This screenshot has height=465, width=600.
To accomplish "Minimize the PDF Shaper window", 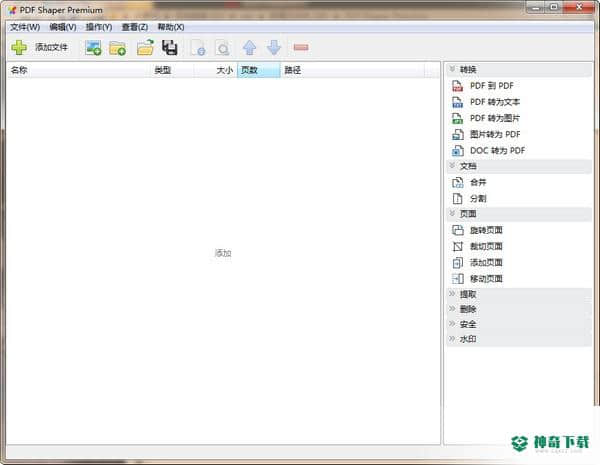I will (536, 8).
